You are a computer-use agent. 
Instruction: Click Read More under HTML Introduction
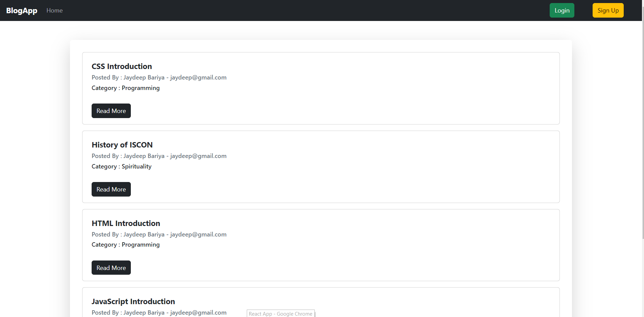point(111,267)
